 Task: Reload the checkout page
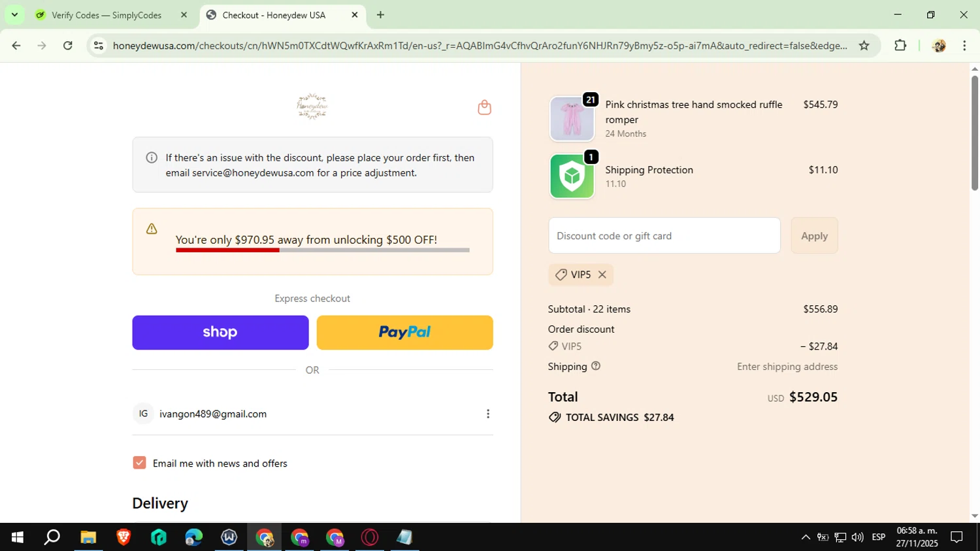tap(67, 46)
